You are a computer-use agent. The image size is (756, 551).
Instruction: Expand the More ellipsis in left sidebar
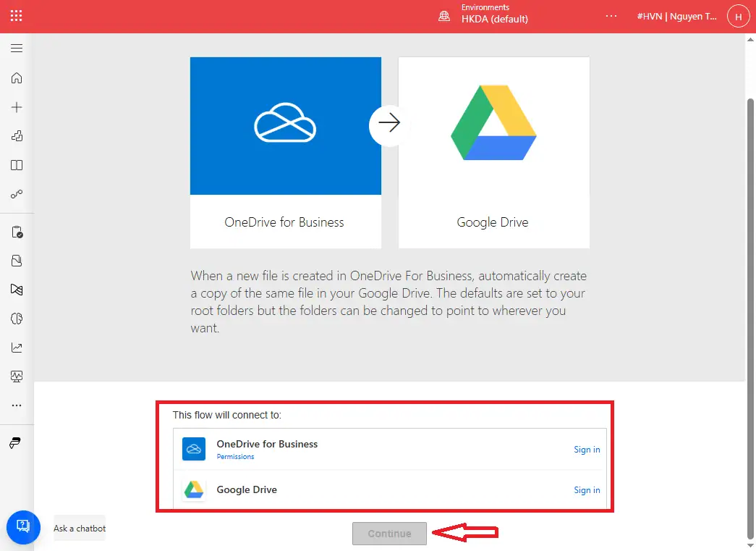pos(17,405)
